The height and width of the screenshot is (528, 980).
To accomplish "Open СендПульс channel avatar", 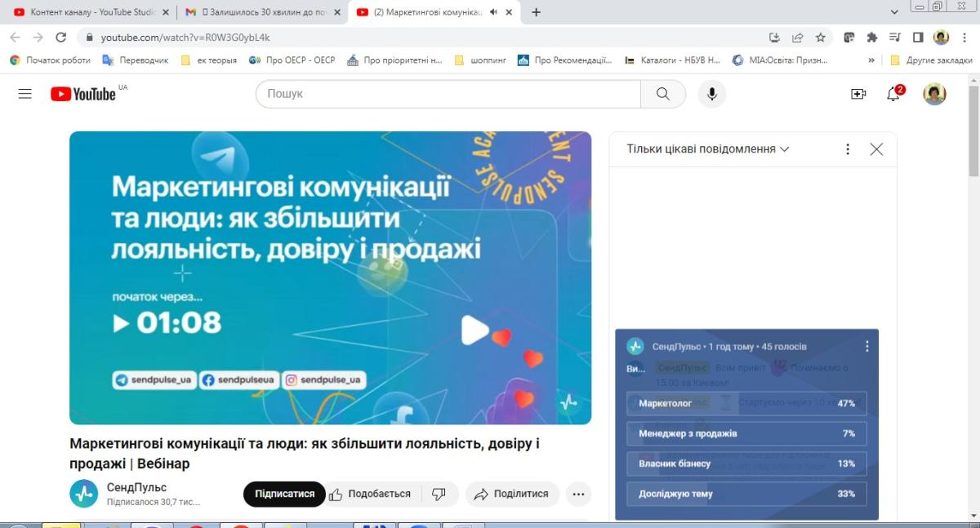I will [83, 494].
